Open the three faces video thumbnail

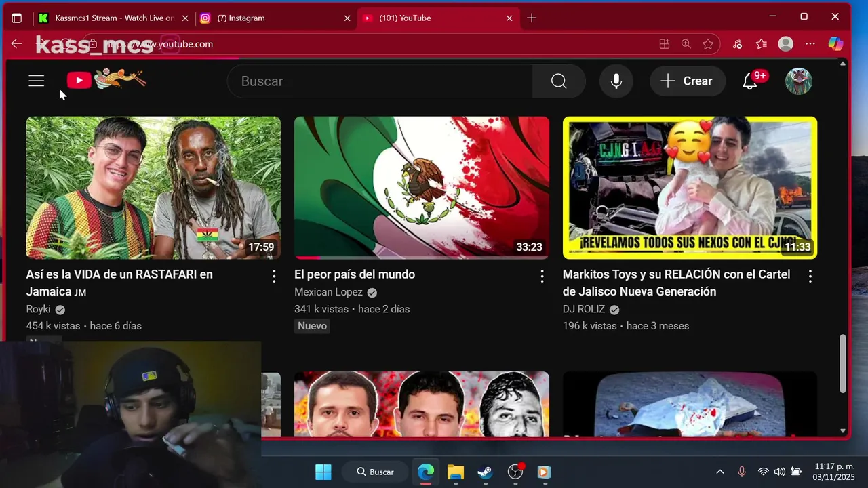point(422,404)
